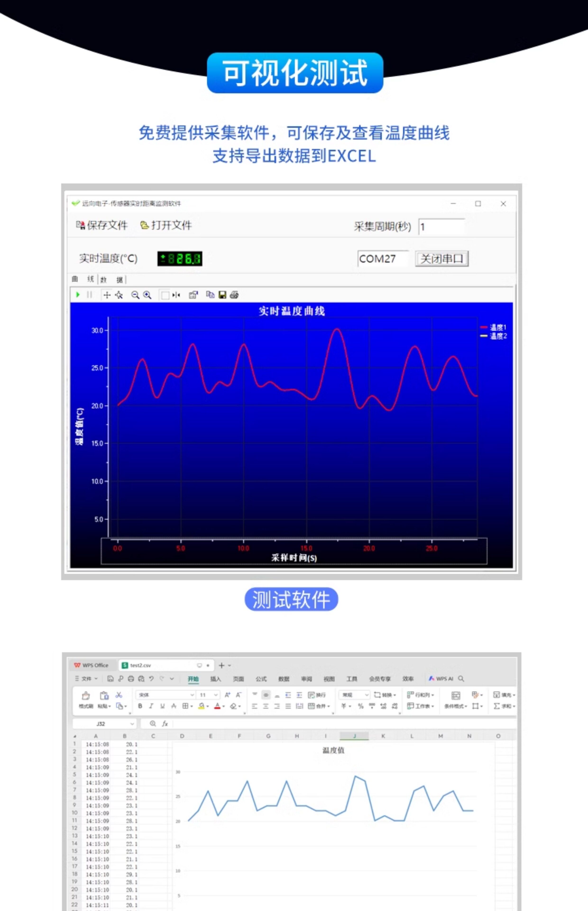Toggle Italic formatting in the WPS ribbon
Image resolution: width=588 pixels, height=911 pixels.
[x=151, y=706]
